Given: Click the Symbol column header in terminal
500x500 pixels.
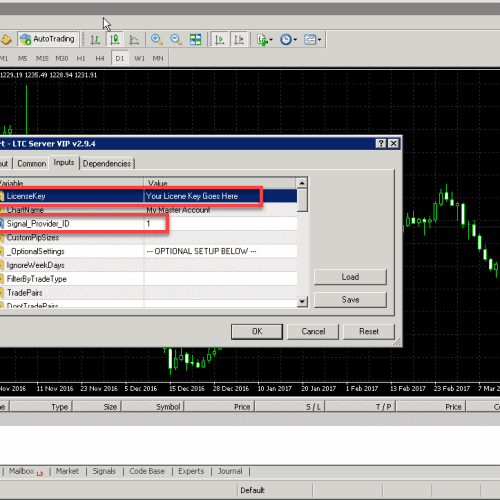Looking at the screenshot, I should coord(153,407).
